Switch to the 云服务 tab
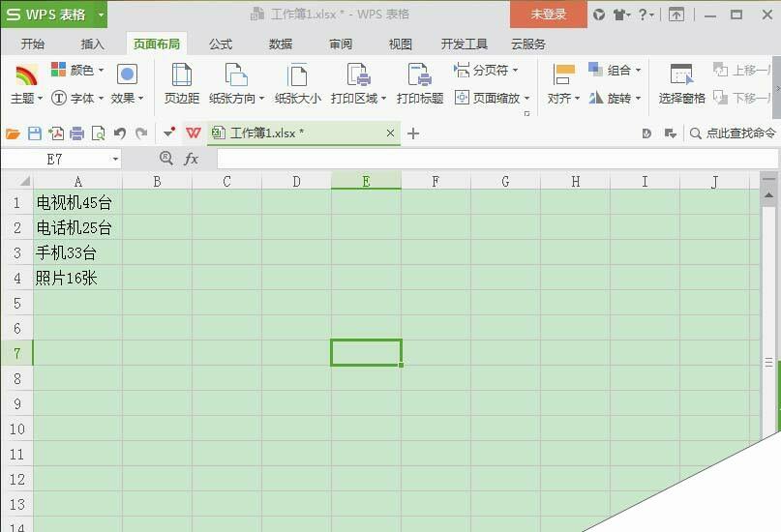 [528, 44]
